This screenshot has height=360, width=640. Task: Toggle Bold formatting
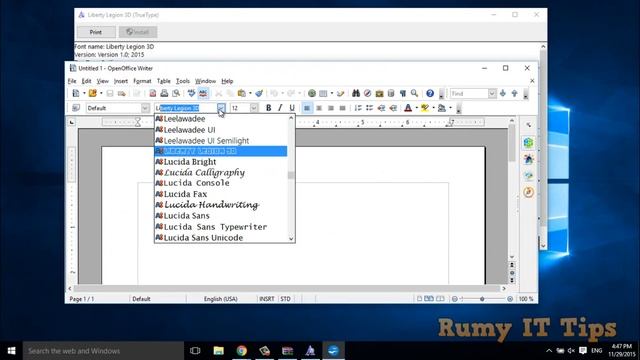pos(268,108)
